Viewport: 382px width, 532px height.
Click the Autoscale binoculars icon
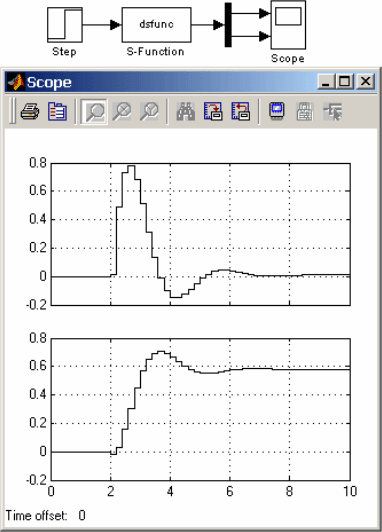click(x=186, y=112)
